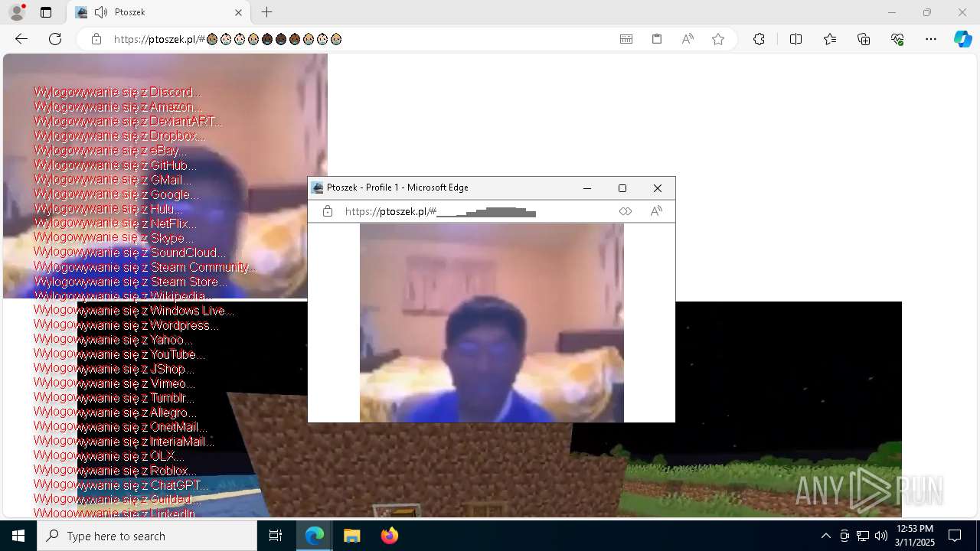Click the 'Wylogowywanie się z Windows Live...' line
This screenshot has width=980, height=551.
tap(134, 311)
